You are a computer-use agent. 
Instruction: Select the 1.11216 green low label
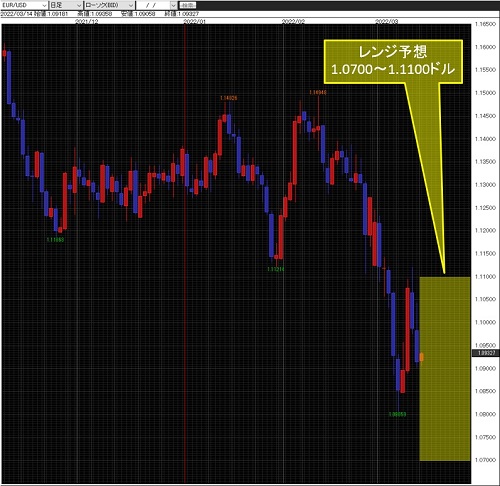(276, 269)
